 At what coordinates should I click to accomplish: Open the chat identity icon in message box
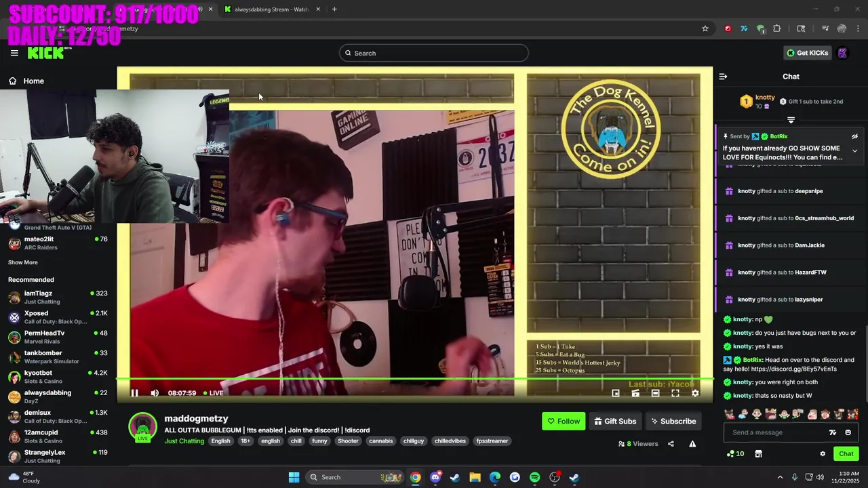pos(833,432)
